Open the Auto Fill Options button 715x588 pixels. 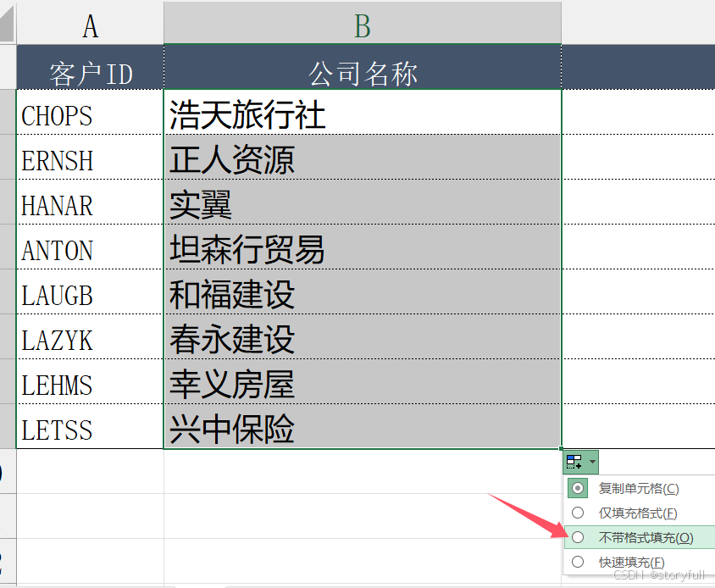[x=580, y=462]
